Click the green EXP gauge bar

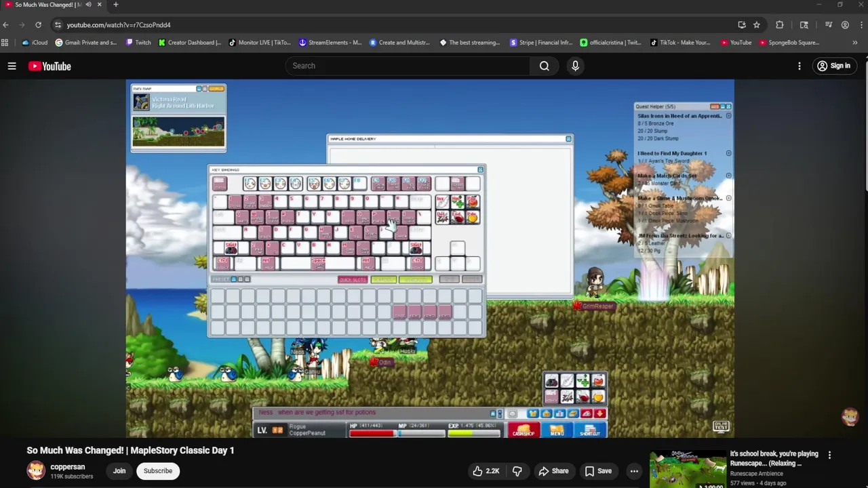(474, 433)
